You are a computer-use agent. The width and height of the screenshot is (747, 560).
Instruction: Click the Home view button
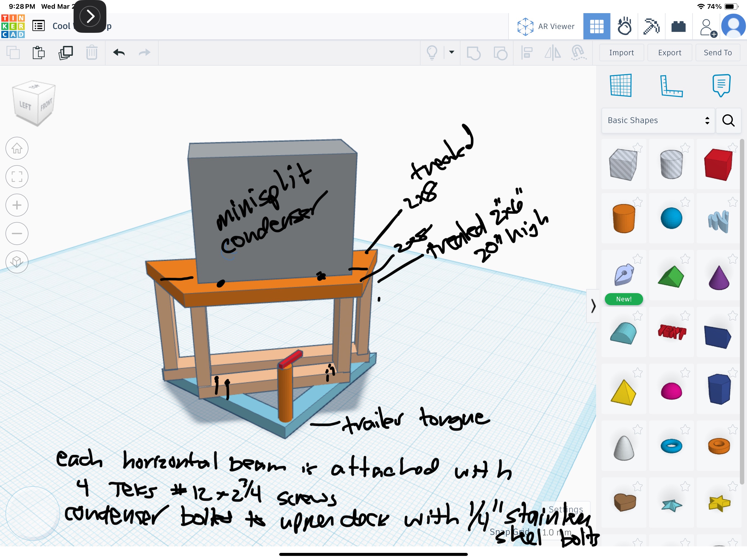pyautogui.click(x=17, y=148)
